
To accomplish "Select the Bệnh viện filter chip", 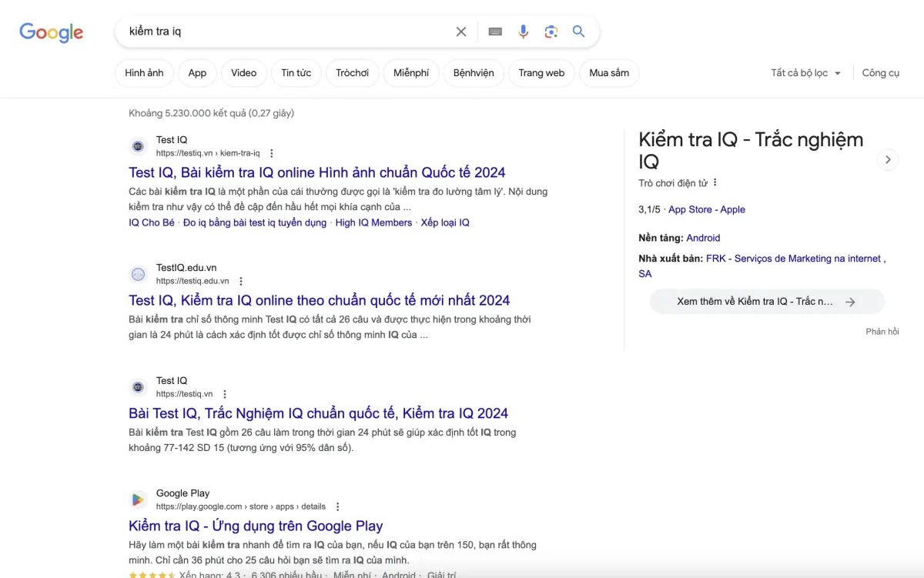I will pos(474,73).
